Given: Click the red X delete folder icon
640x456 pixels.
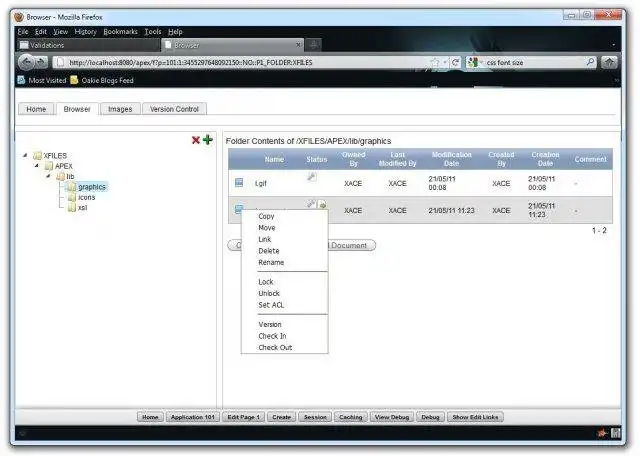Looking at the screenshot, I should coord(196,140).
